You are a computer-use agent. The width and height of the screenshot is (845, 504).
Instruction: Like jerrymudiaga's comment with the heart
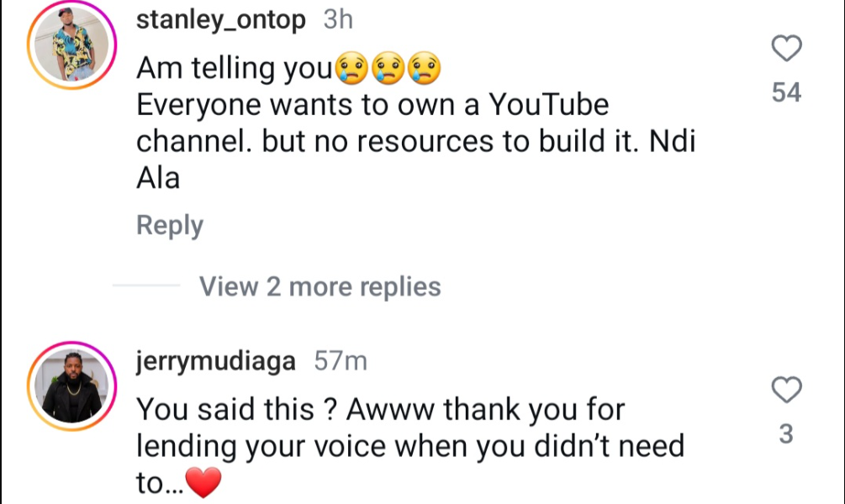(x=786, y=390)
